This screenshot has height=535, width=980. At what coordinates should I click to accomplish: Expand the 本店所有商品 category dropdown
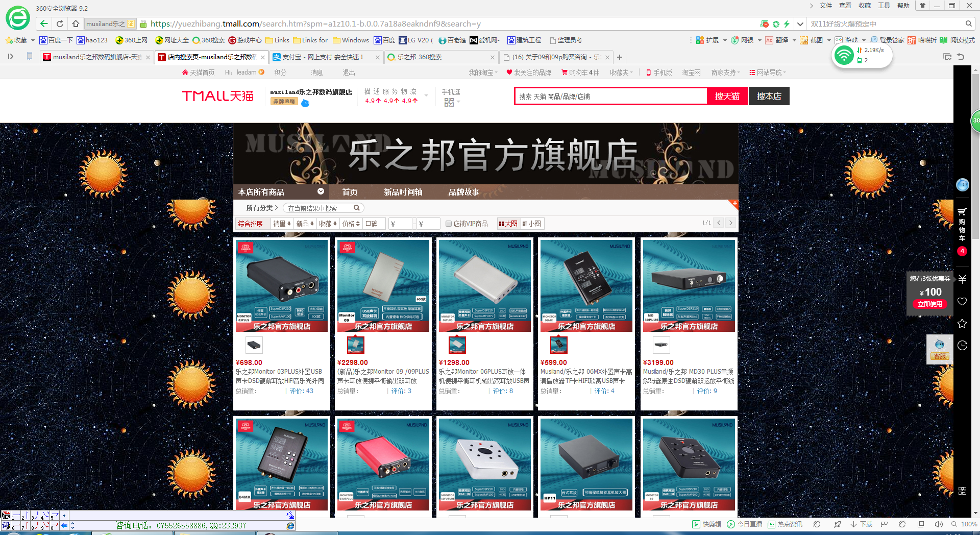click(321, 192)
